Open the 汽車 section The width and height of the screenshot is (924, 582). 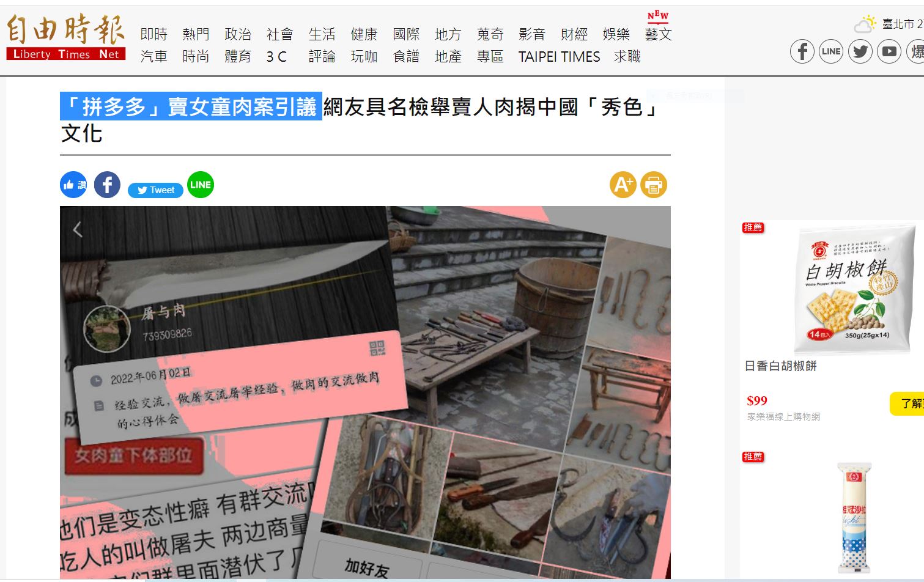pos(153,57)
